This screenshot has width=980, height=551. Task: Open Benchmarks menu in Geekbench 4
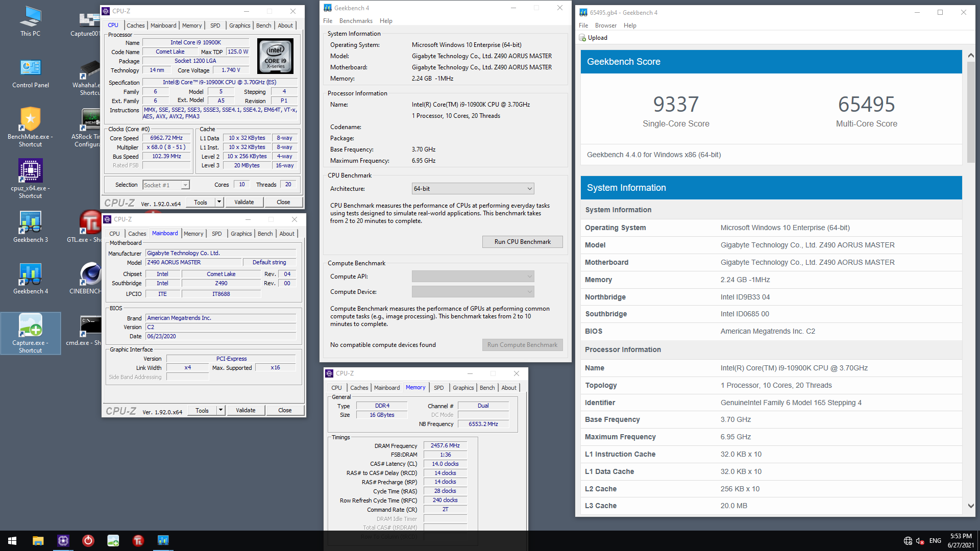pos(356,21)
